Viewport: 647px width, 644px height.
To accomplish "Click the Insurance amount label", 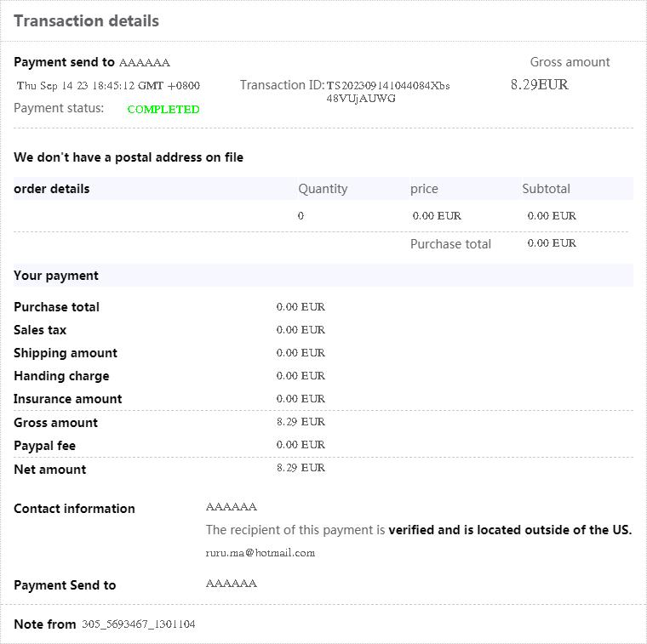I will pyautogui.click(x=68, y=399).
